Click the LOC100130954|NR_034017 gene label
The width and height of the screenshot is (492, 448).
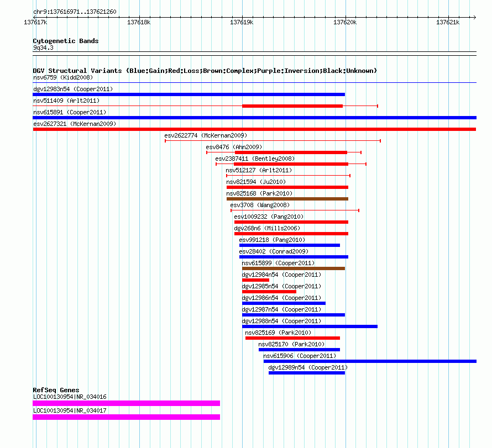[x=70, y=410]
